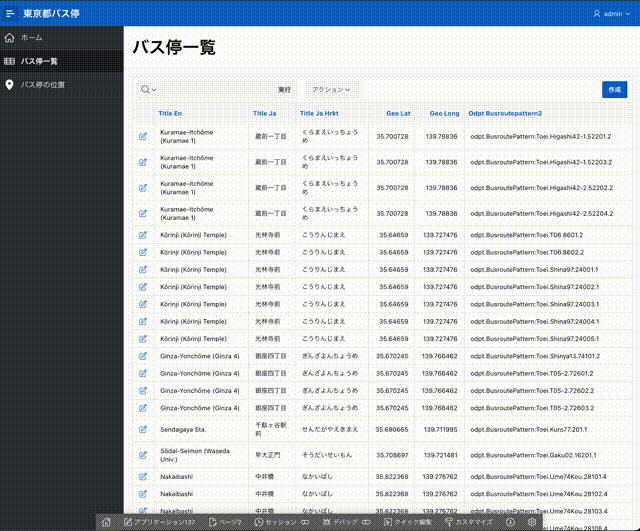Edit the row with Higashi42-2.52204.2

143,213
